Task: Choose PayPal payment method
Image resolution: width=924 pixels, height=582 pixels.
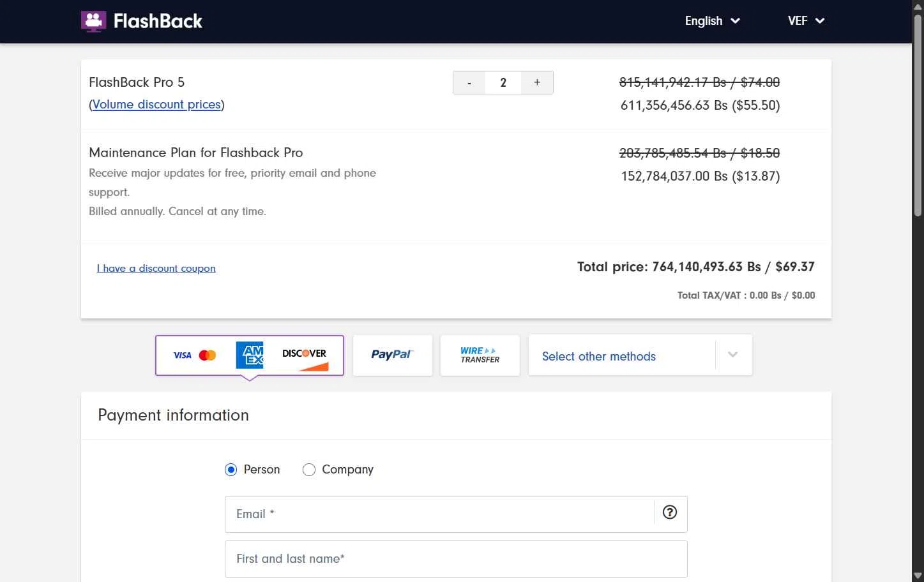Action: [393, 355]
